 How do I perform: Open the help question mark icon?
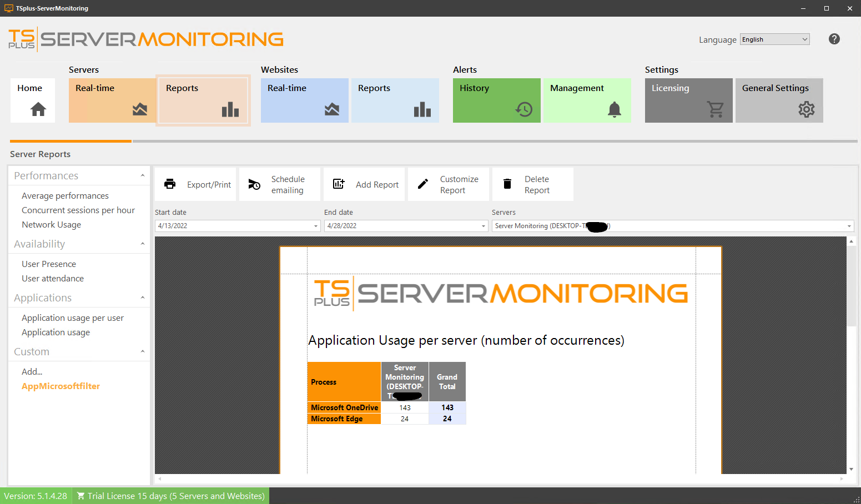834,39
